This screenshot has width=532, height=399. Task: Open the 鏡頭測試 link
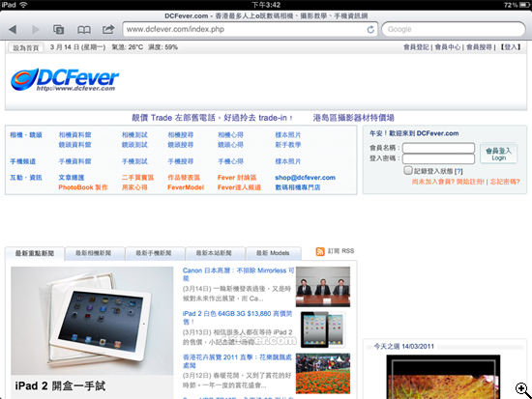pyautogui.click(x=134, y=145)
